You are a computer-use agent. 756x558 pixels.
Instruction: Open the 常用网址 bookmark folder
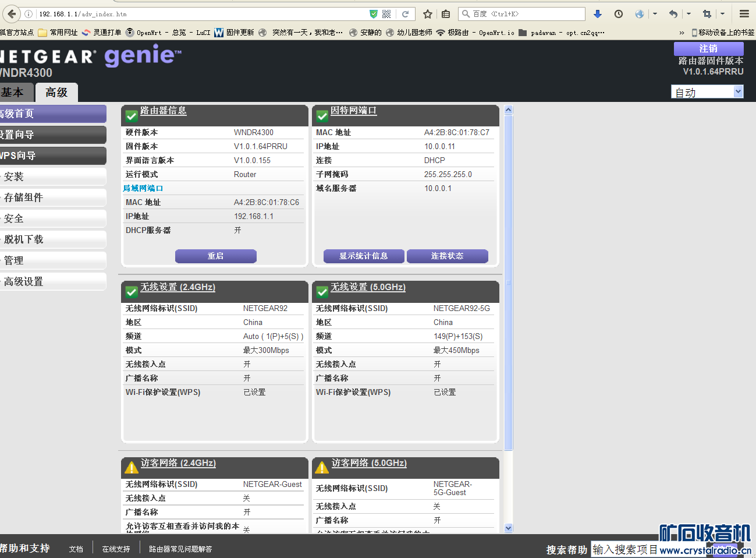pos(58,33)
